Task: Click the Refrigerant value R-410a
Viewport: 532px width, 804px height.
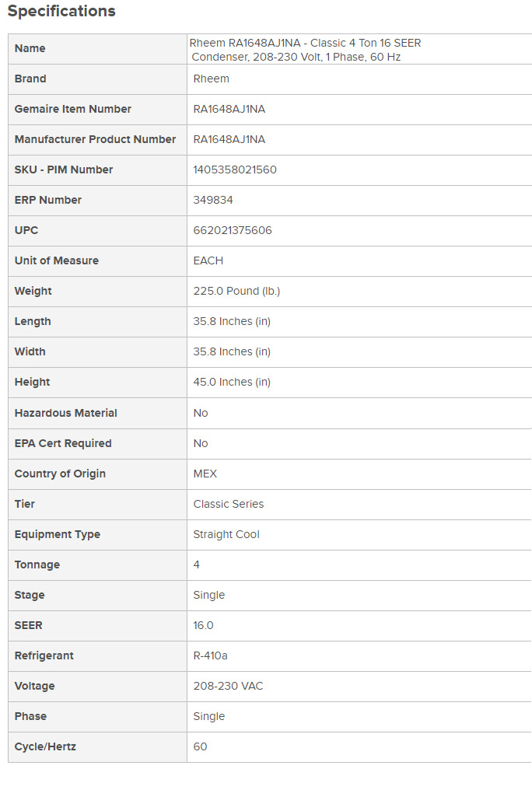Action: tap(211, 655)
